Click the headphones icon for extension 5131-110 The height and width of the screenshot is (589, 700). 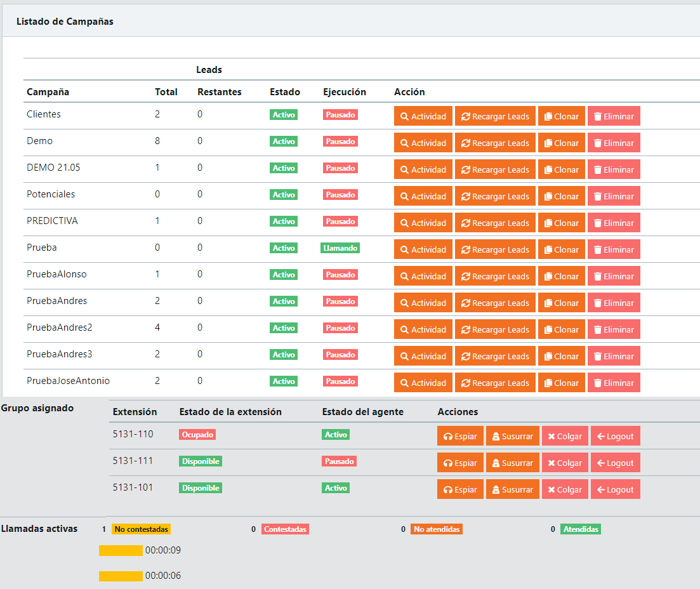pos(448,437)
